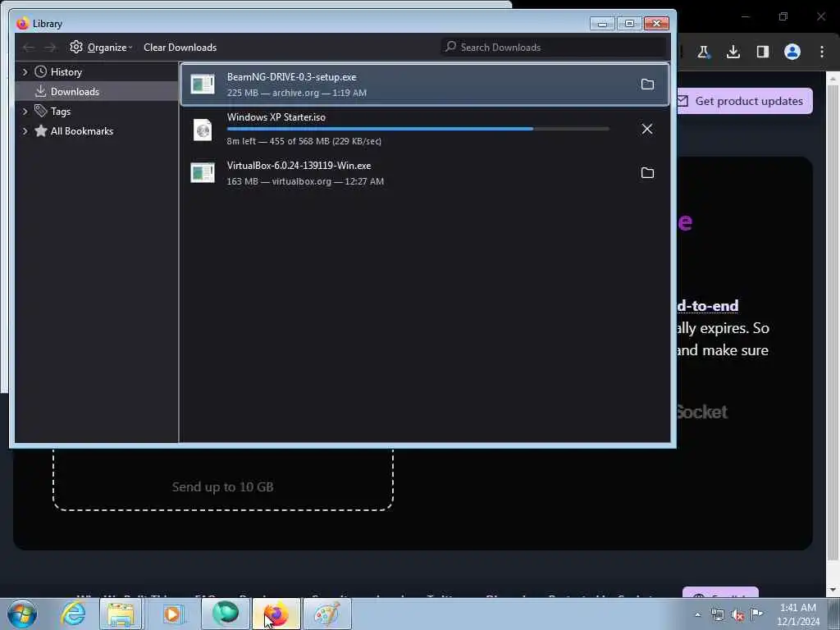The image size is (840, 630).
Task: Open the browser profile avatar
Action: point(792,52)
